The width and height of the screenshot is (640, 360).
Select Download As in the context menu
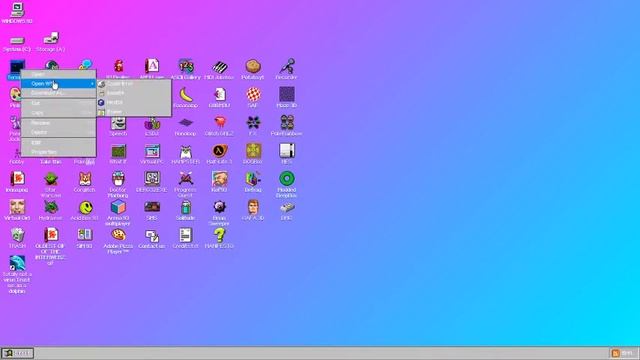coord(58,93)
